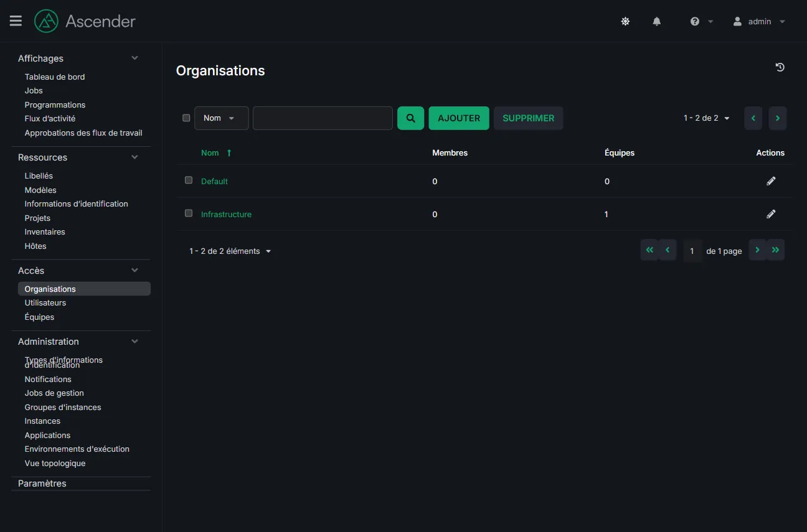The height and width of the screenshot is (532, 807).
Task: Open Informations d'identification under Ressources
Action: coord(76,204)
